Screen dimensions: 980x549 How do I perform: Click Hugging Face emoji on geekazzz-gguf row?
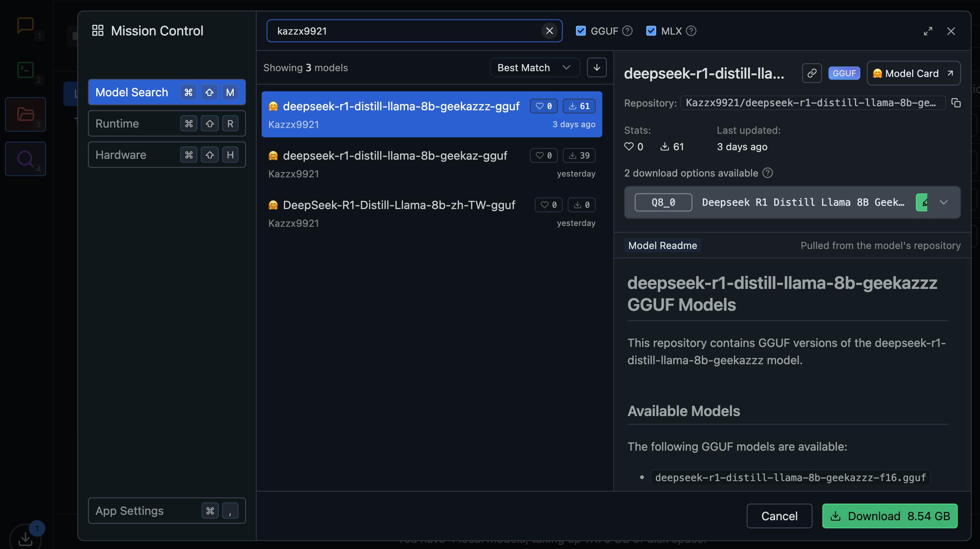(273, 106)
